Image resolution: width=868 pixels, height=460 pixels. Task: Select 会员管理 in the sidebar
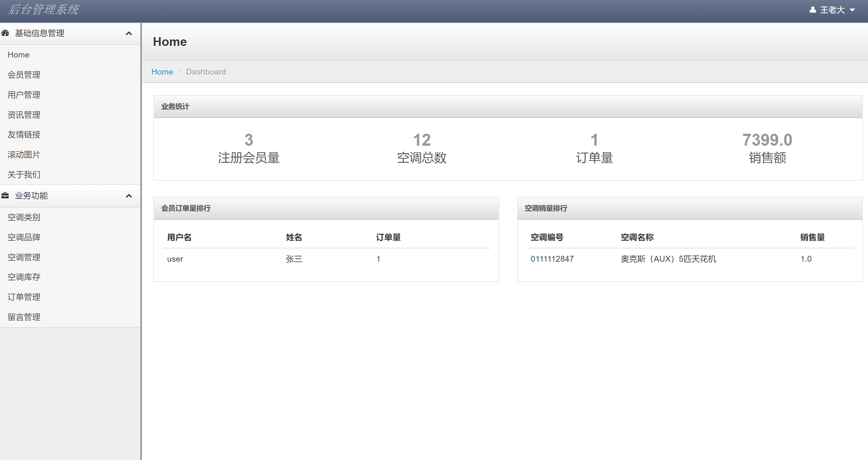[24, 75]
